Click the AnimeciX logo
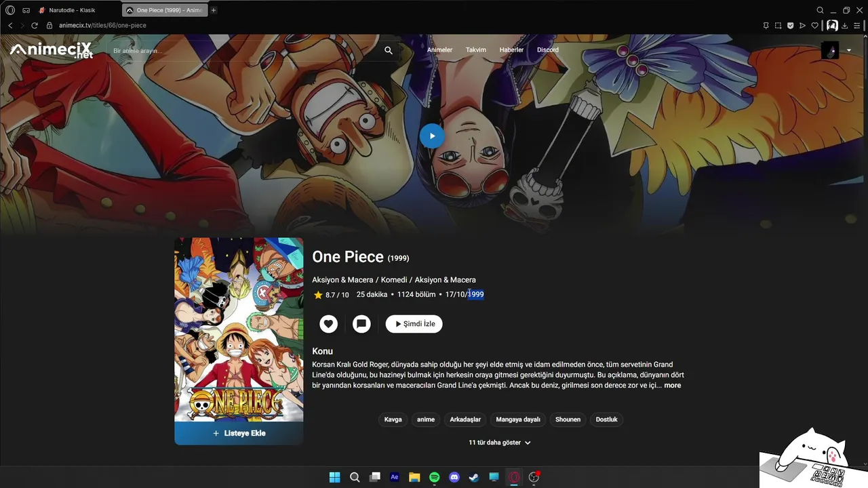The width and height of the screenshot is (868, 488). [x=51, y=50]
